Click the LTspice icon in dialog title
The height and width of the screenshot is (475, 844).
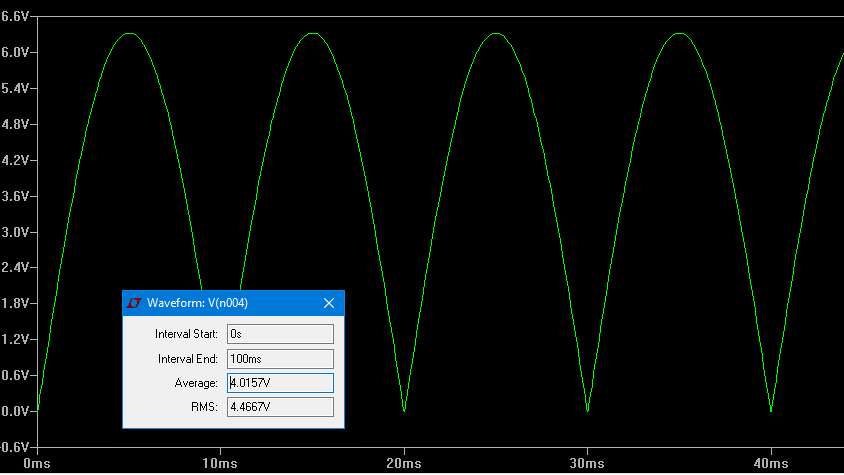[x=134, y=303]
